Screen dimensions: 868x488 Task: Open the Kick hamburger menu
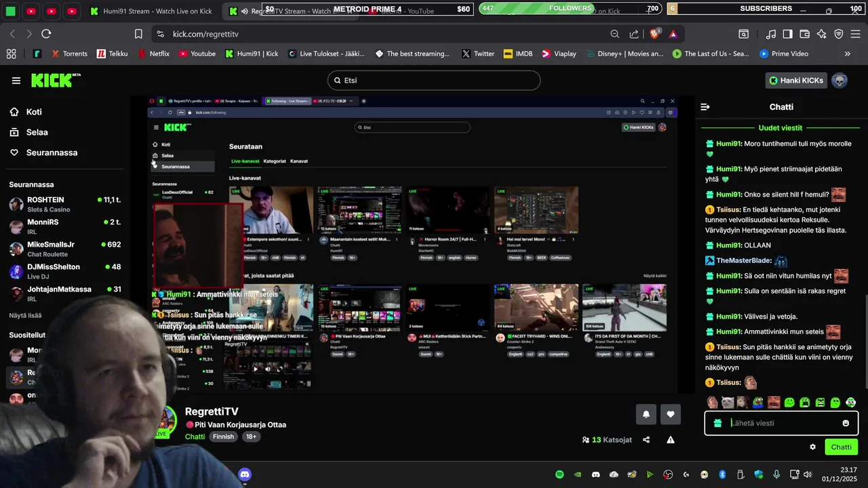click(16, 81)
